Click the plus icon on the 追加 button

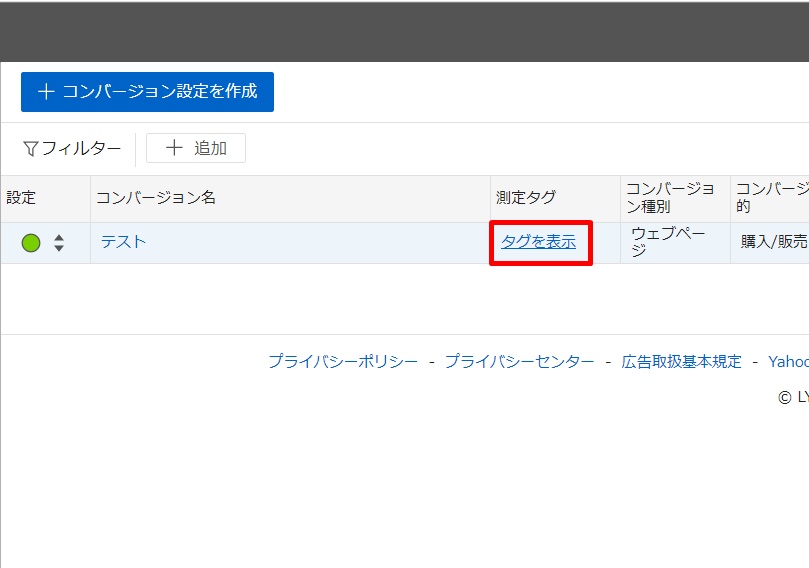[174, 149]
